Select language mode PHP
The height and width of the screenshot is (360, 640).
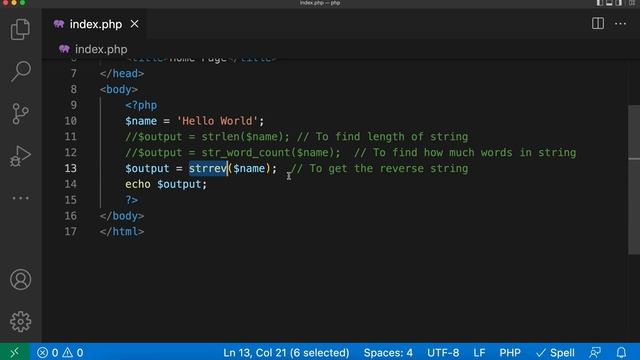510,353
